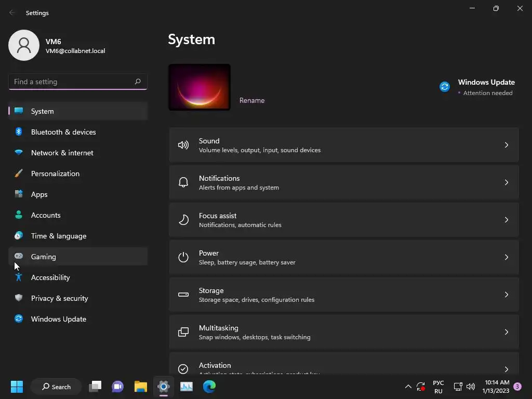Open the Multitasking settings card

(x=344, y=332)
